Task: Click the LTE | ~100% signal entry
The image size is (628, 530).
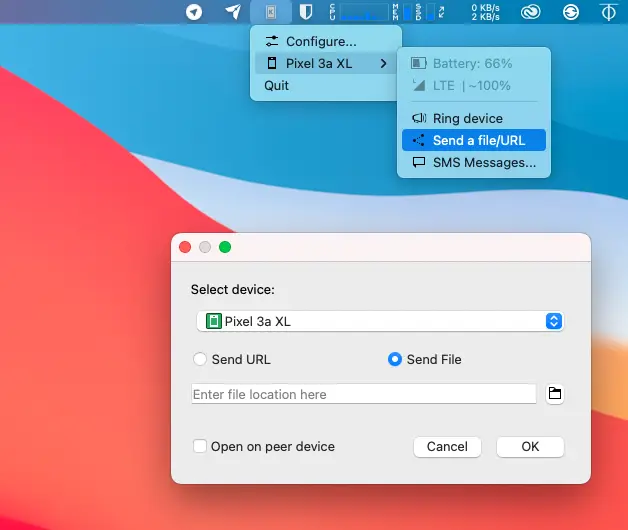Action: (x=474, y=85)
